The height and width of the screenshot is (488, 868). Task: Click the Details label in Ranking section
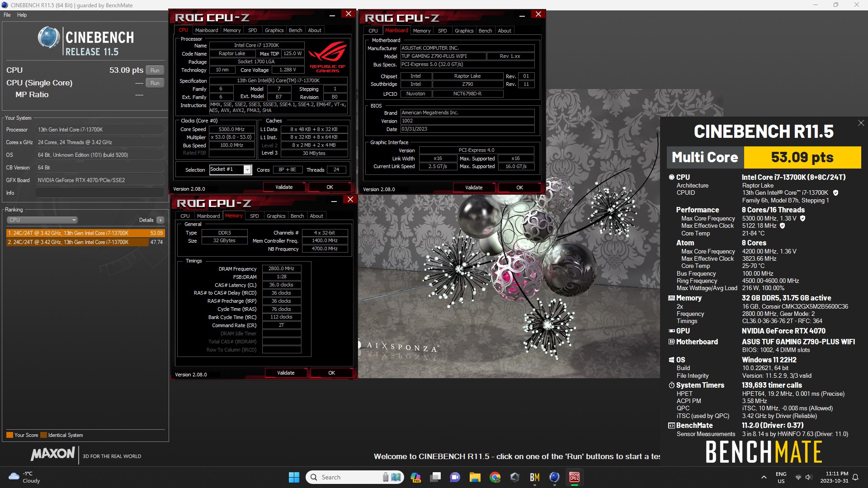click(146, 220)
